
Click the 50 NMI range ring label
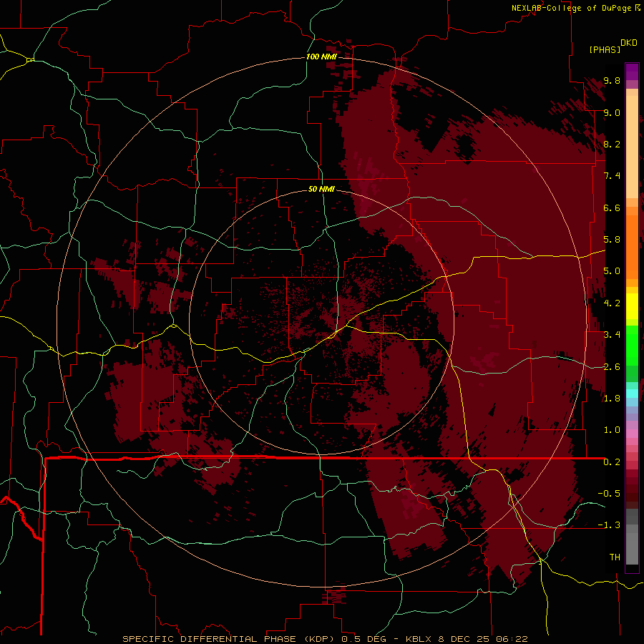(321, 189)
